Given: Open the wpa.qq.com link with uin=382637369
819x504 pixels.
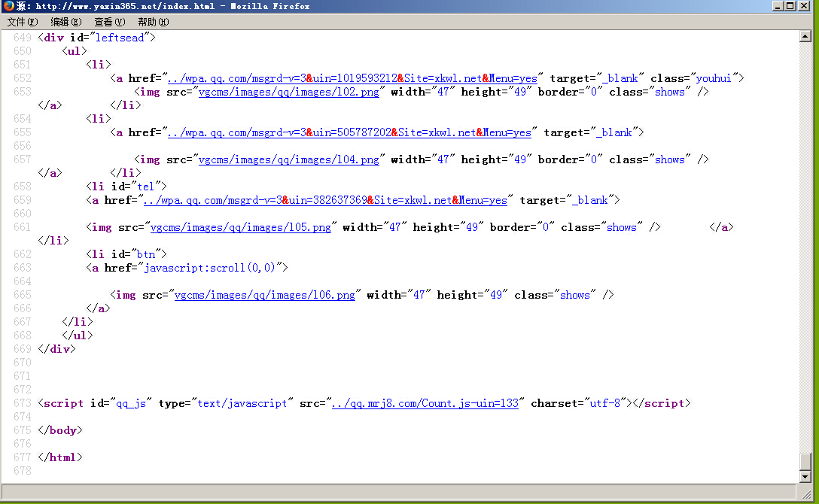Looking at the screenshot, I should coord(325,200).
